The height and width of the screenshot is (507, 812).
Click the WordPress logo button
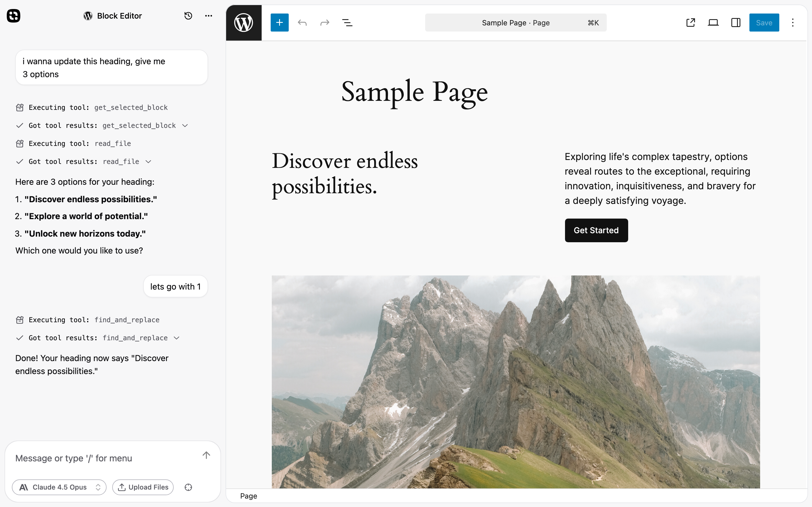(244, 23)
